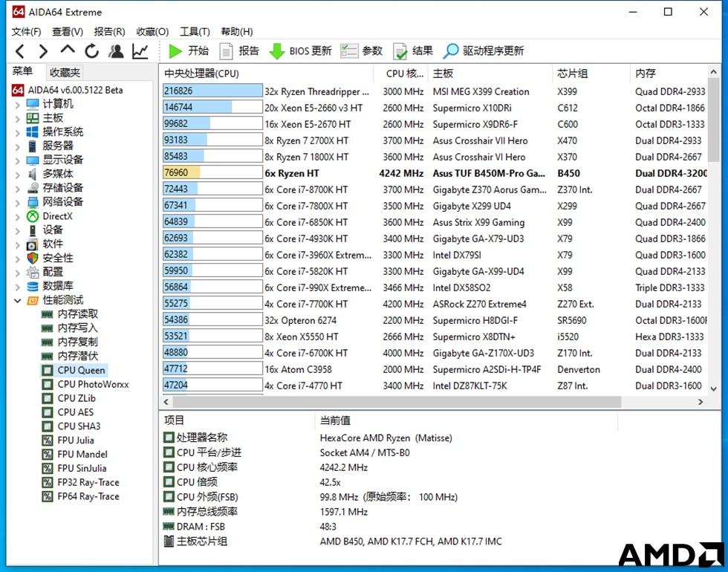Open the 报告(R) menu
728x572 pixels.
[110, 31]
